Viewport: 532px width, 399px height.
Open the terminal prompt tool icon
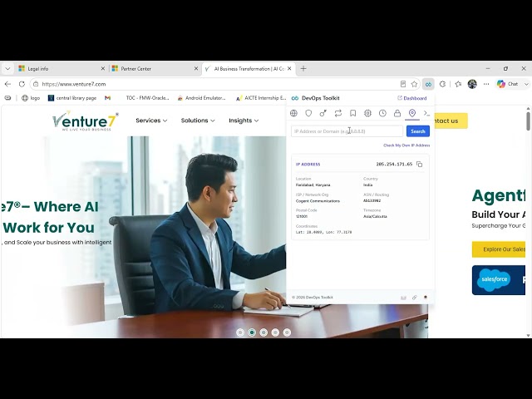click(x=426, y=113)
